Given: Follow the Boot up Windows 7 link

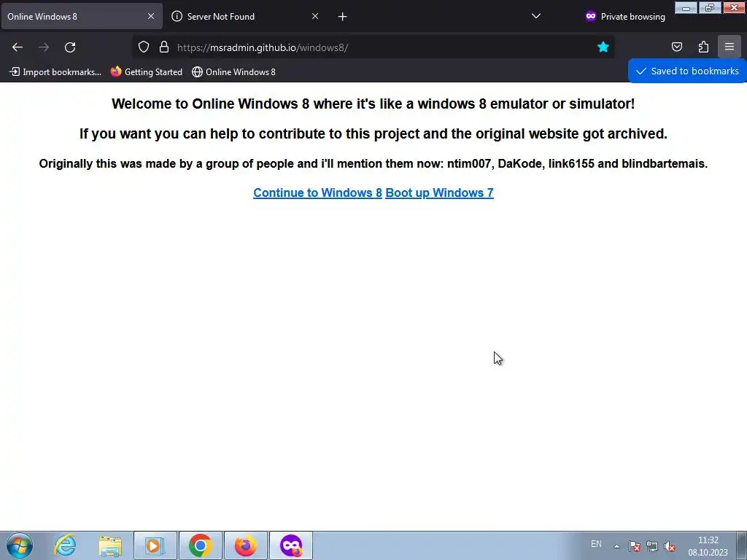Looking at the screenshot, I should tap(439, 192).
